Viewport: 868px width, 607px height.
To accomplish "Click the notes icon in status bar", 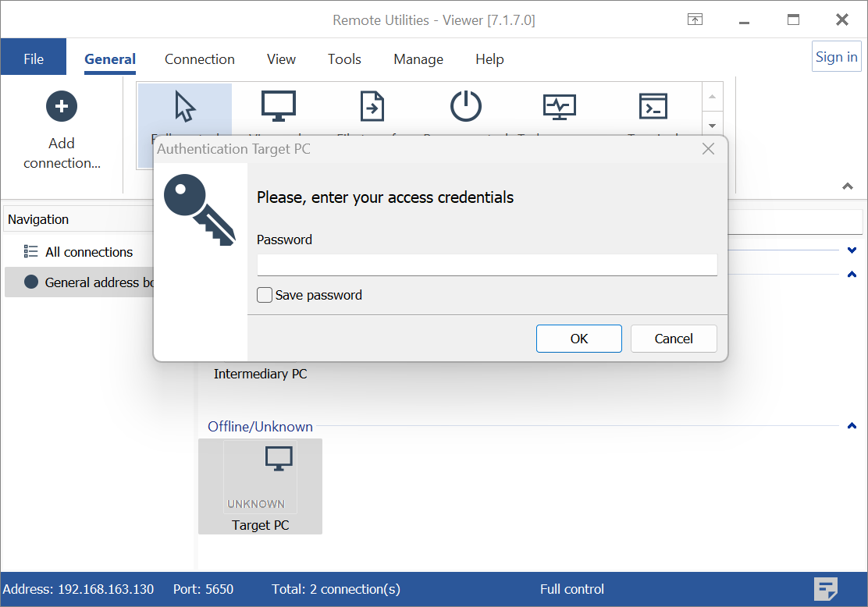I will coord(826,589).
